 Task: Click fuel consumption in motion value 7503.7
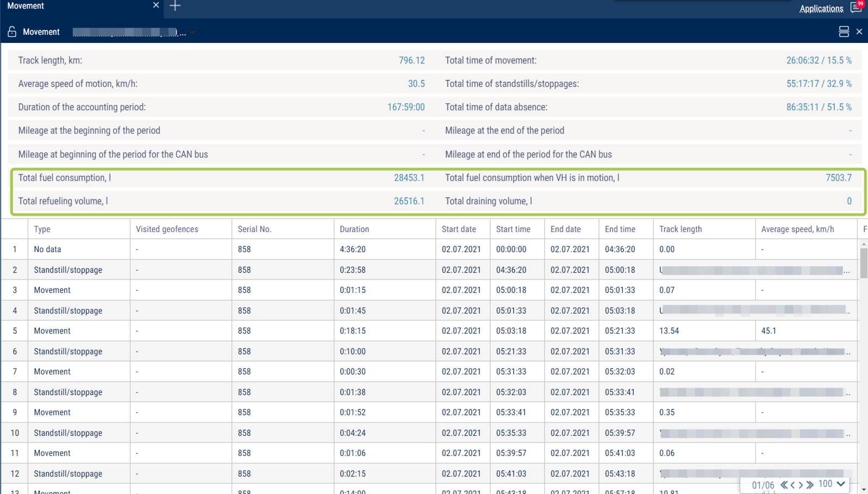[839, 178]
